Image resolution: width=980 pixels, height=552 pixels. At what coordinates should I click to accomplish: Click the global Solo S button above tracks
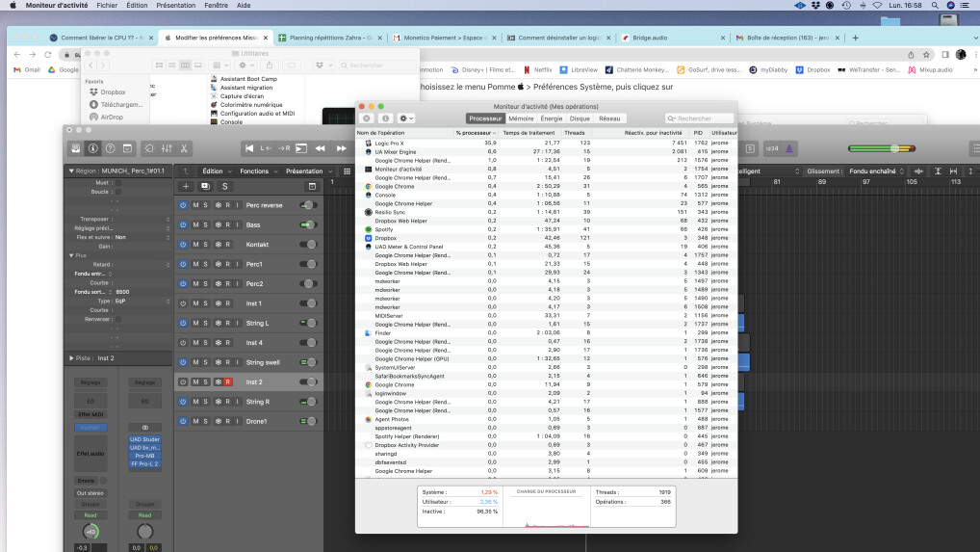click(x=225, y=186)
